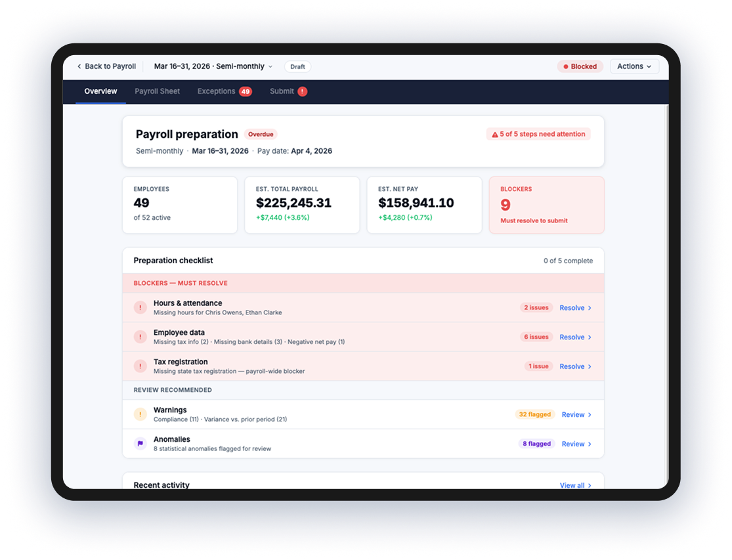Viewport: 732px width, 560px height.
Task: Click the yellow warning icon for Warnings
Action: pyautogui.click(x=140, y=414)
